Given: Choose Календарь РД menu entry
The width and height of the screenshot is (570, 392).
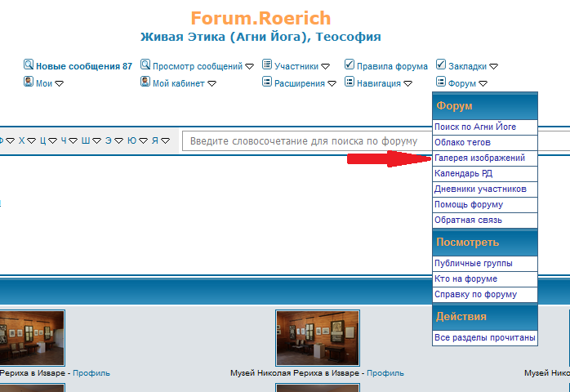Looking at the screenshot, I should pyautogui.click(x=463, y=173).
